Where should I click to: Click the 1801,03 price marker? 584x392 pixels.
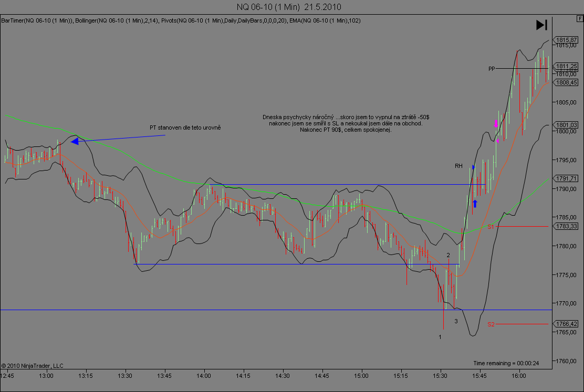click(x=566, y=125)
